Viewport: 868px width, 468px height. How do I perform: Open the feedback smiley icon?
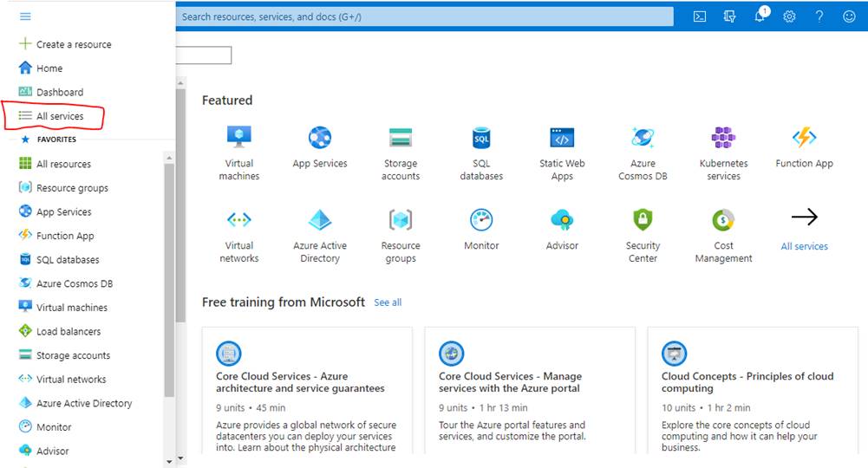[849, 16]
